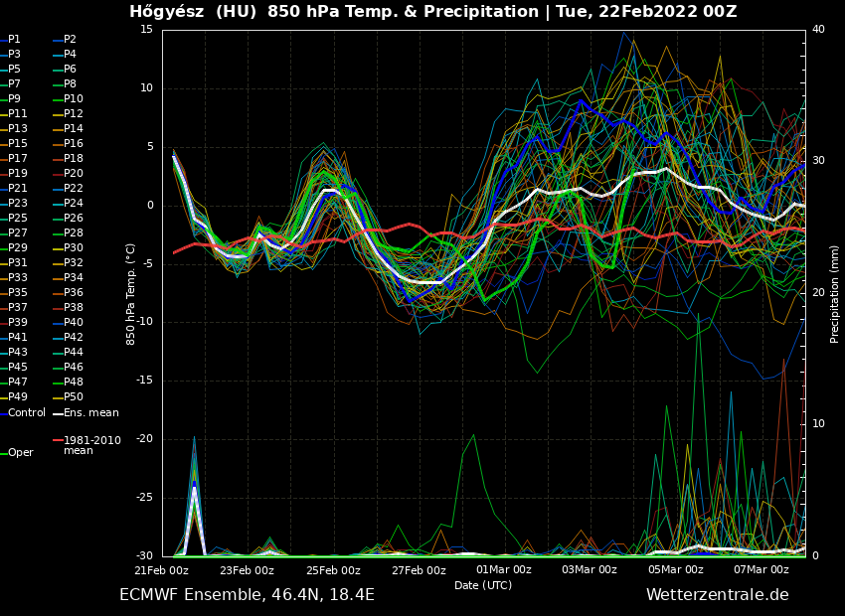Select the 850 hPa Temp. axis label
Viewport: 845px width, 616px height.
(x=131, y=293)
